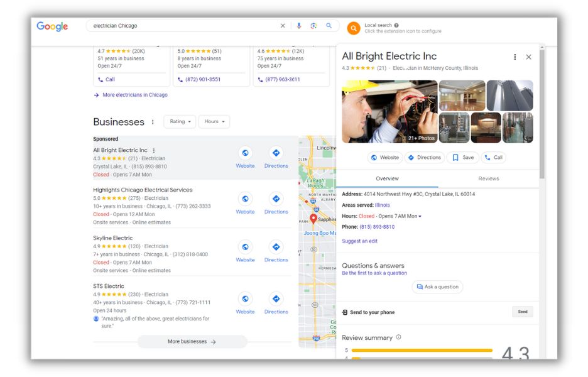The image size is (588, 377).
Task: Click the Review summary info icon
Action: click(399, 337)
